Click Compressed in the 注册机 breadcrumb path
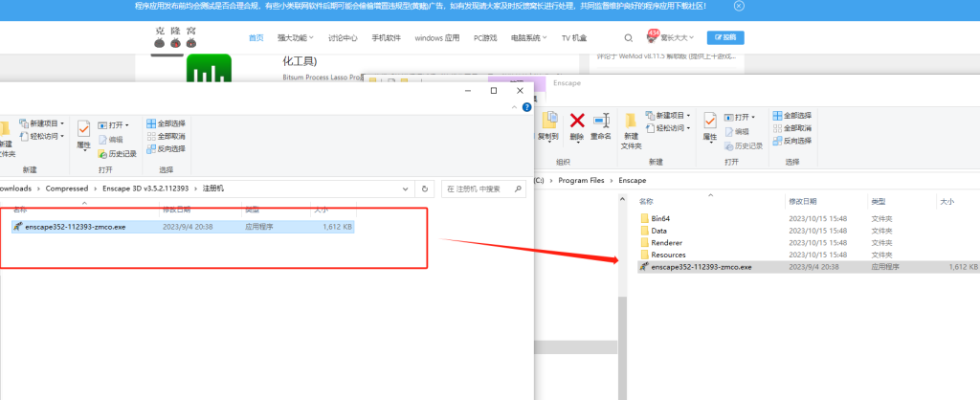This screenshot has height=400, width=980. 67,189
